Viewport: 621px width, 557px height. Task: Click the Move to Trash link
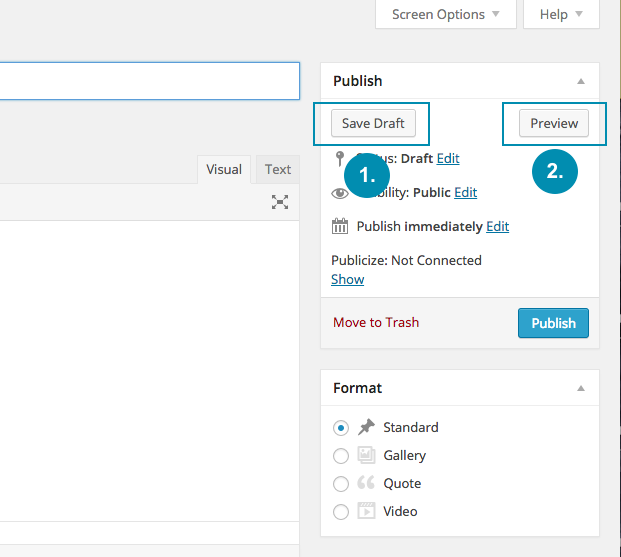point(375,322)
